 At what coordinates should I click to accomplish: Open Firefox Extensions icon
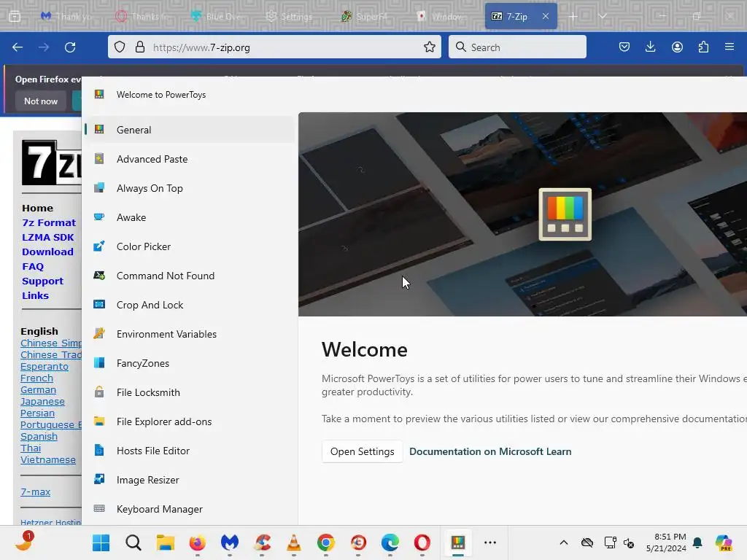point(703,47)
